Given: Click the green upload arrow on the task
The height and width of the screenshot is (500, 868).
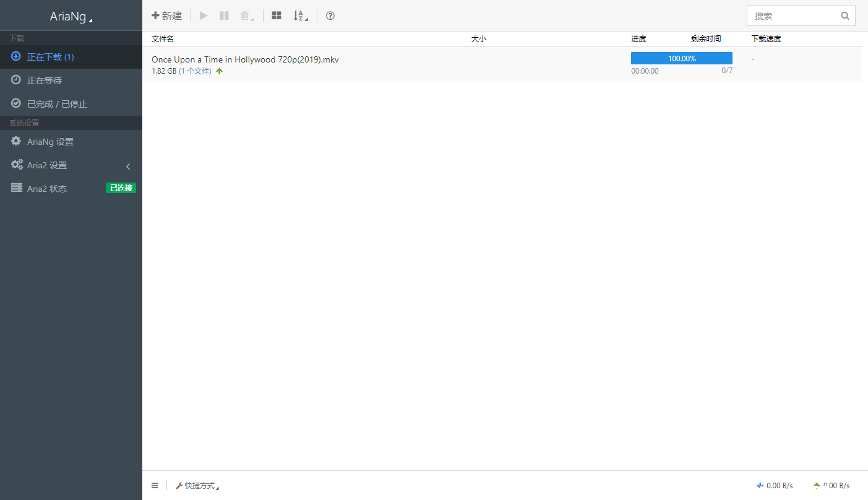Looking at the screenshot, I should (x=219, y=71).
